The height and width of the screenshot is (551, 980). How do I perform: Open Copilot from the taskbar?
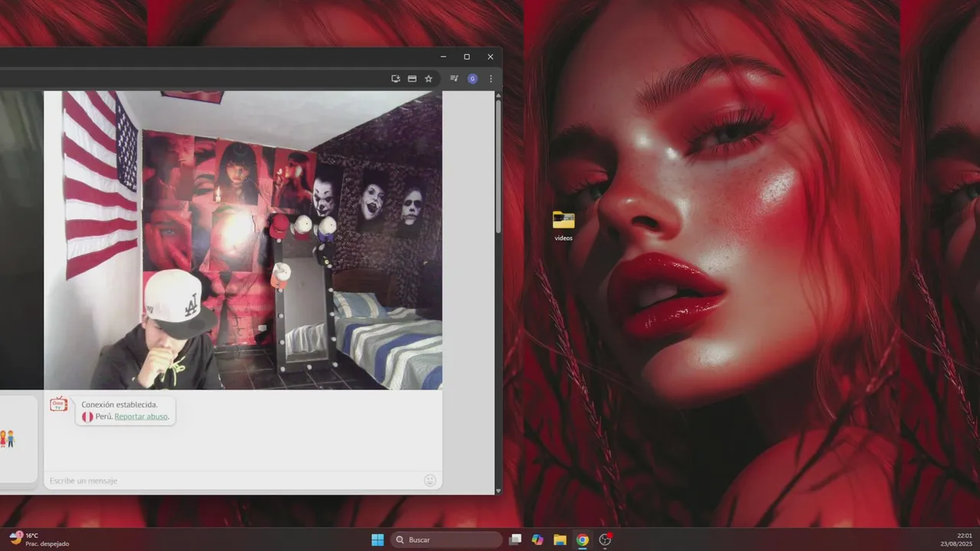537,540
